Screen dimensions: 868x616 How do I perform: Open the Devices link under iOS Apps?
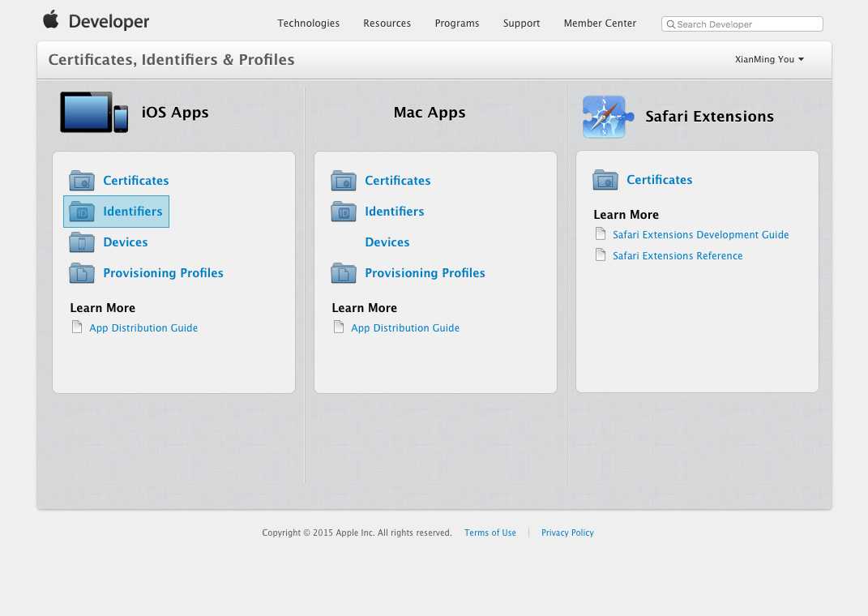[x=126, y=242]
